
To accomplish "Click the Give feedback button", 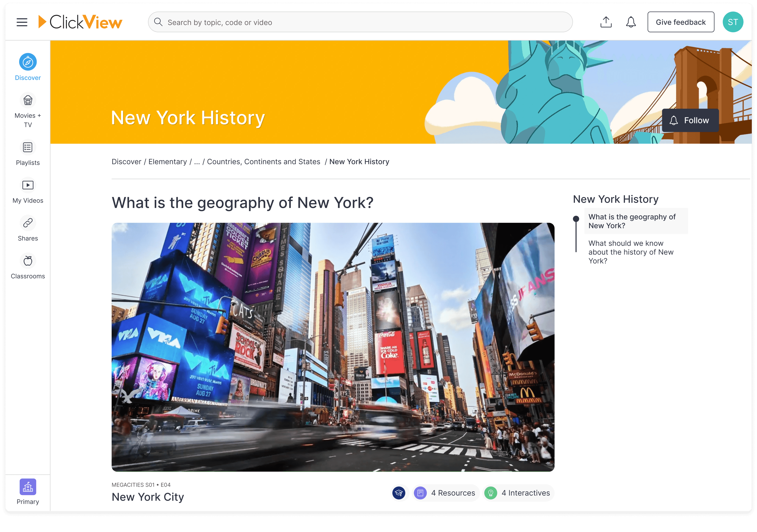I will 681,22.
